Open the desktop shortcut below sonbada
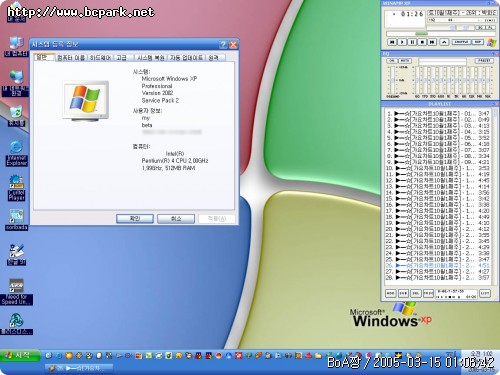 pos(16,255)
